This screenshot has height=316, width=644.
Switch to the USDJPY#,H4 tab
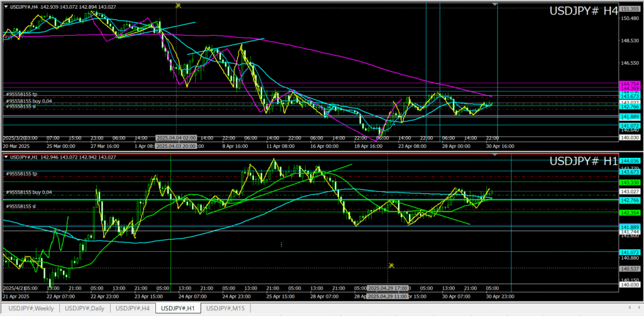133,308
